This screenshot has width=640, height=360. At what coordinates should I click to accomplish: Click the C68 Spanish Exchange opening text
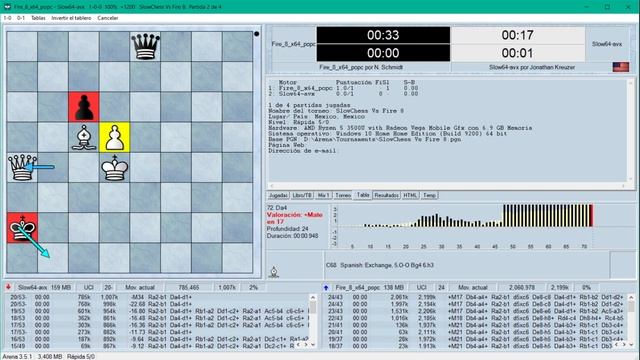pos(380,265)
